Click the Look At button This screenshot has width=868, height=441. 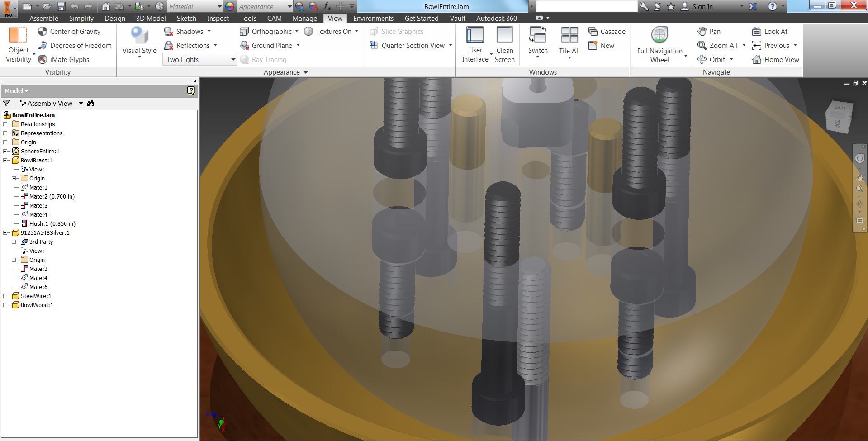click(770, 31)
